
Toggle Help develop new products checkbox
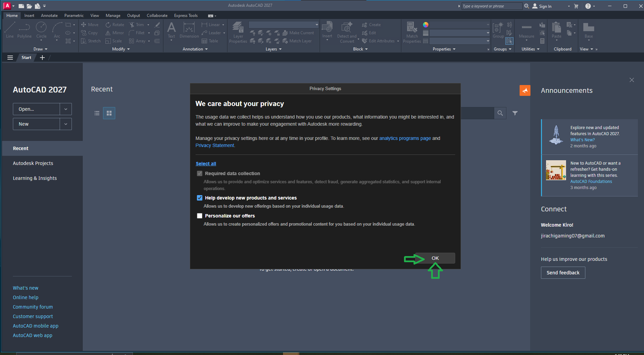[x=200, y=198]
